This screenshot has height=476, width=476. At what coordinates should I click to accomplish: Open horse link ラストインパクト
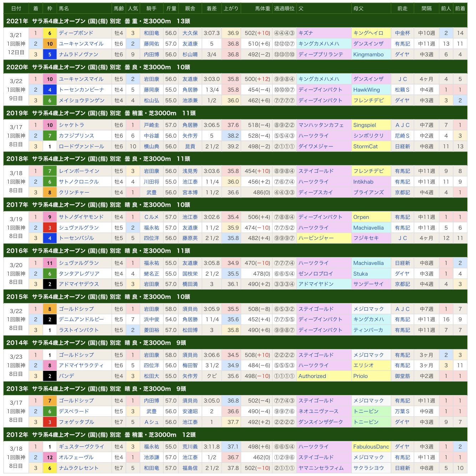click(x=79, y=330)
